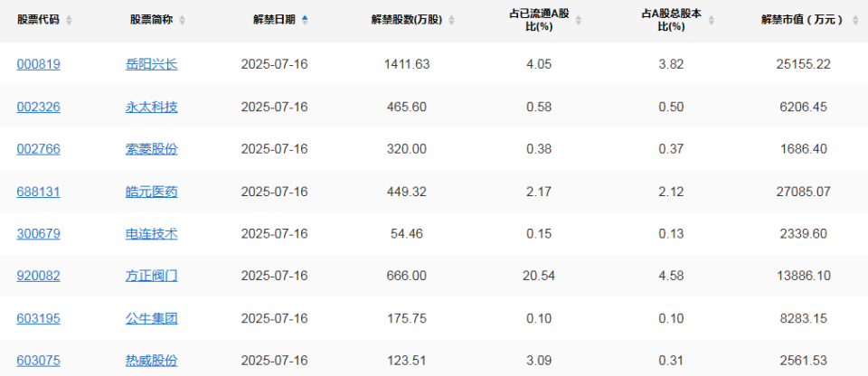Click the 解禁市值（万元） column header
Viewport: 868px width, 376px height.
[x=803, y=20]
